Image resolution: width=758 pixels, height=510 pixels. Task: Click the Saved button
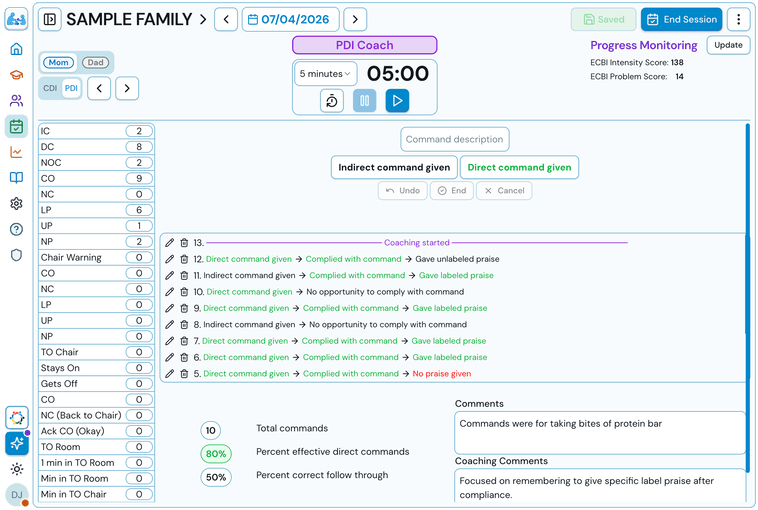[x=603, y=19]
